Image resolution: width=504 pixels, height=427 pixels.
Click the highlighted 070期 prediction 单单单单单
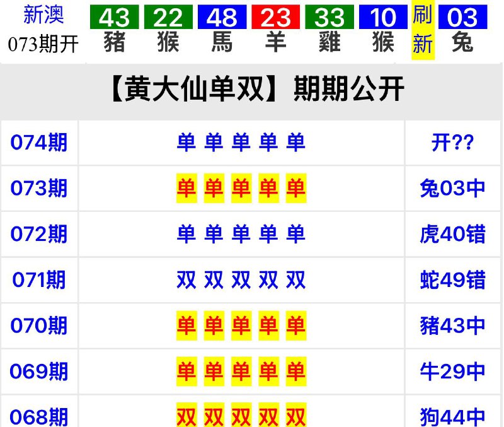[241, 325]
